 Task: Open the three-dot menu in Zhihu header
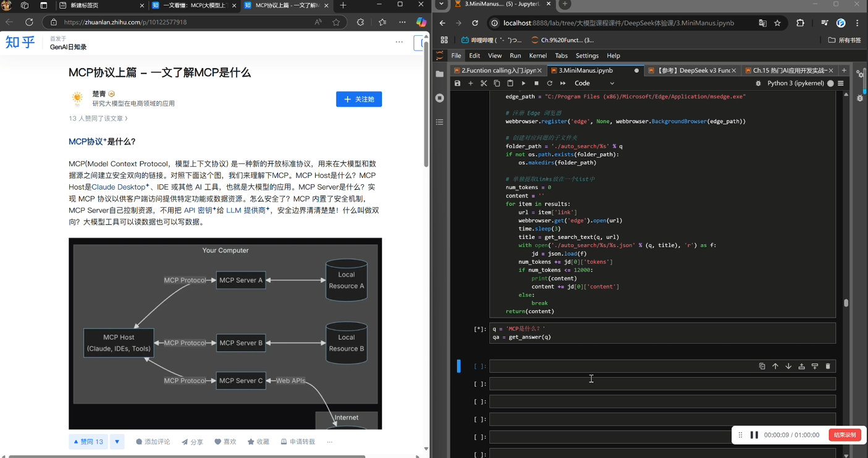point(399,42)
